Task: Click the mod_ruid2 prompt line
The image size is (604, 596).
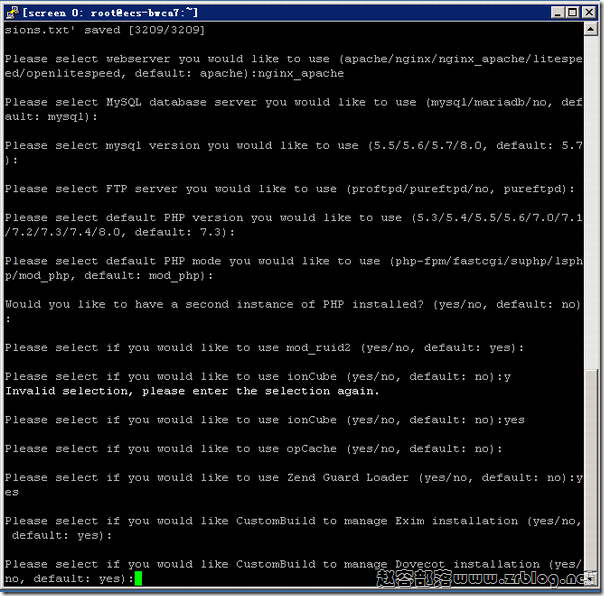Action: coord(264,348)
